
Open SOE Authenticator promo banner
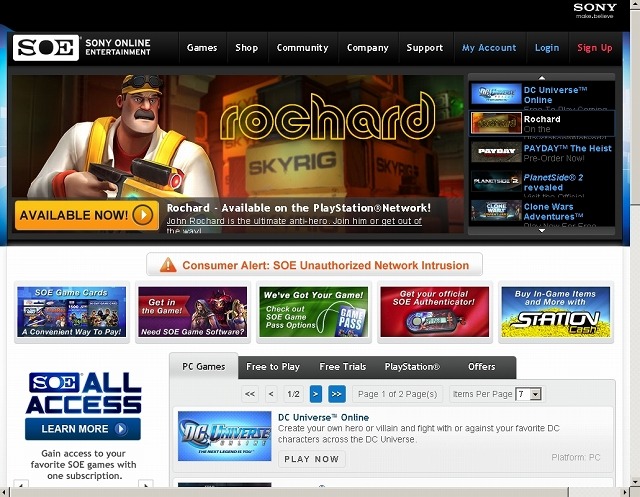(x=435, y=312)
